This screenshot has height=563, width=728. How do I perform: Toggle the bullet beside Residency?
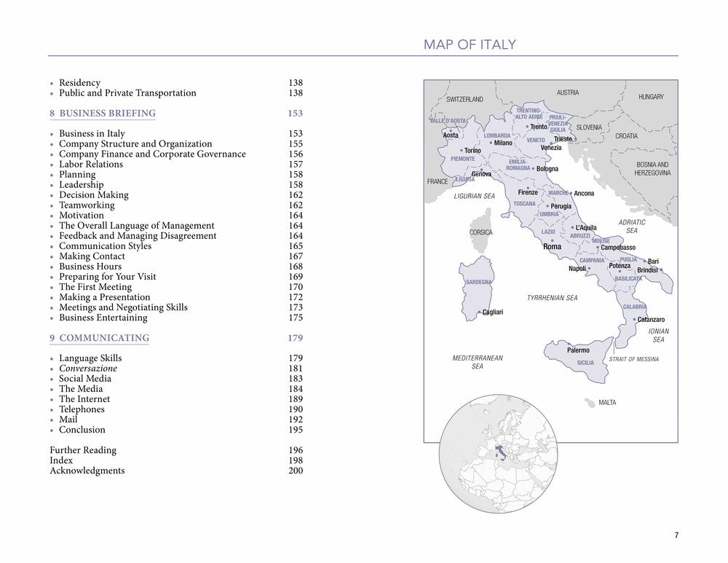coord(51,83)
